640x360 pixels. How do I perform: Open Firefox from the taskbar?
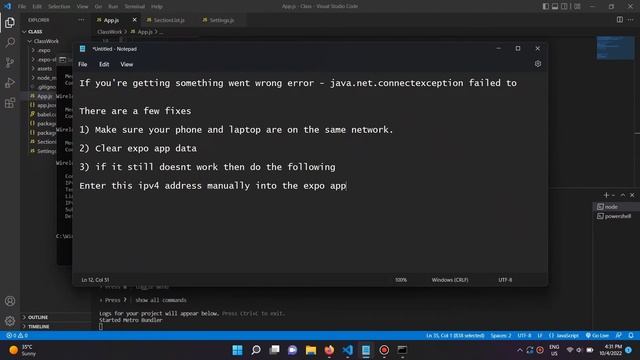click(x=329, y=350)
